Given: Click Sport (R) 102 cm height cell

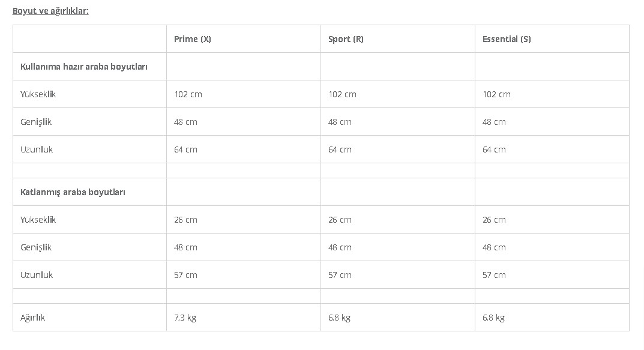Looking at the screenshot, I should click(x=342, y=94).
